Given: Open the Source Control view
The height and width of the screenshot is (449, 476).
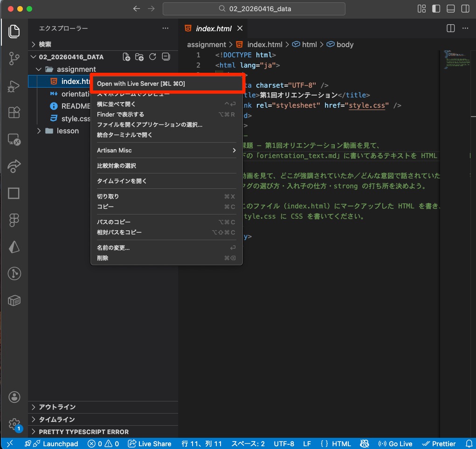Looking at the screenshot, I should [x=14, y=58].
